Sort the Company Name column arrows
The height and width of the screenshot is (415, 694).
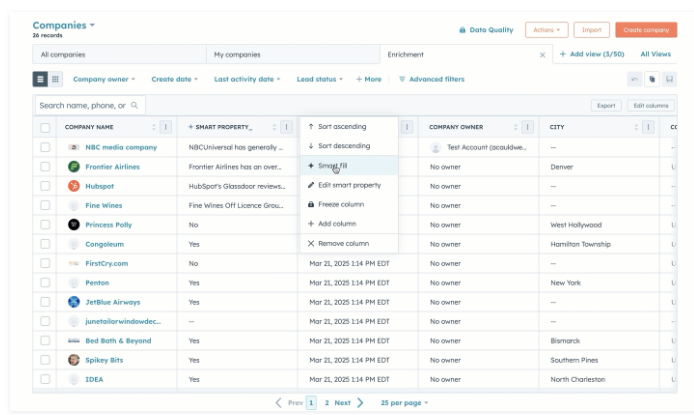(x=154, y=127)
